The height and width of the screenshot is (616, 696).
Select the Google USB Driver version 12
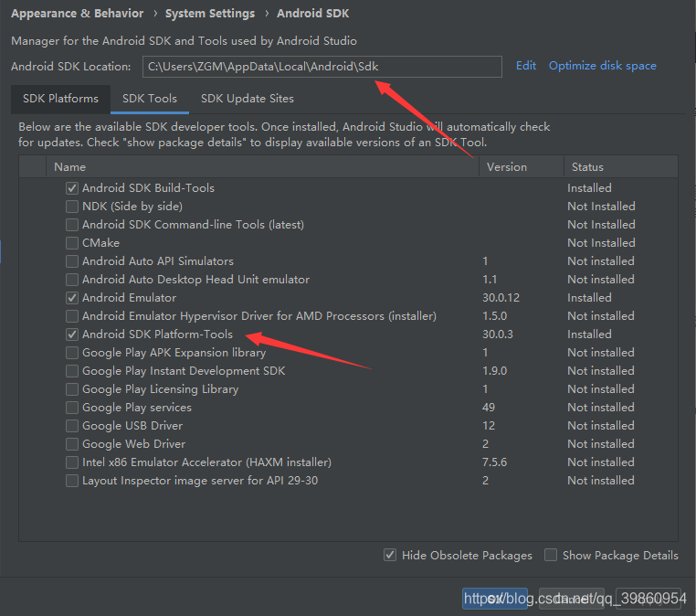point(489,426)
